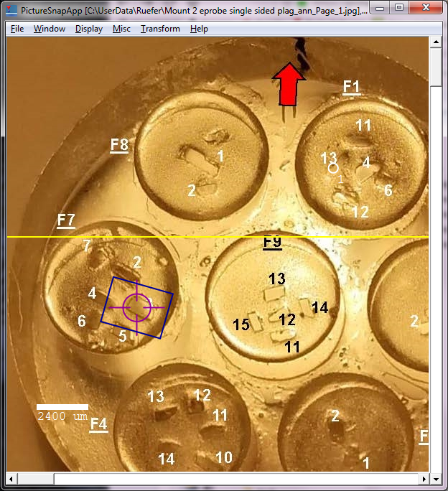
Task: Open the File menu
Action: [17, 29]
